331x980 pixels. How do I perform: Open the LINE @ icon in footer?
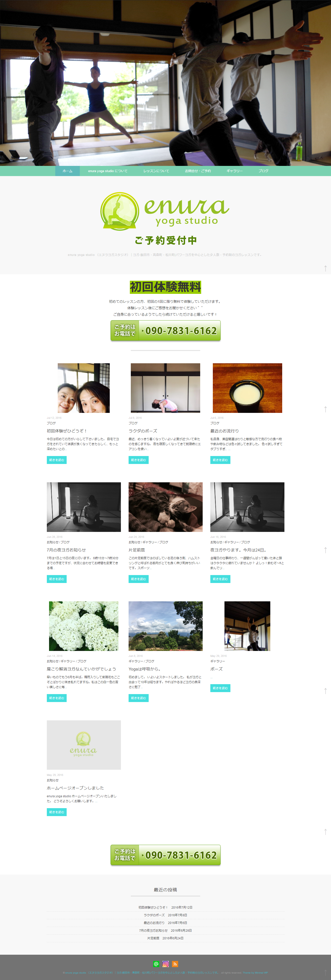[156, 964]
